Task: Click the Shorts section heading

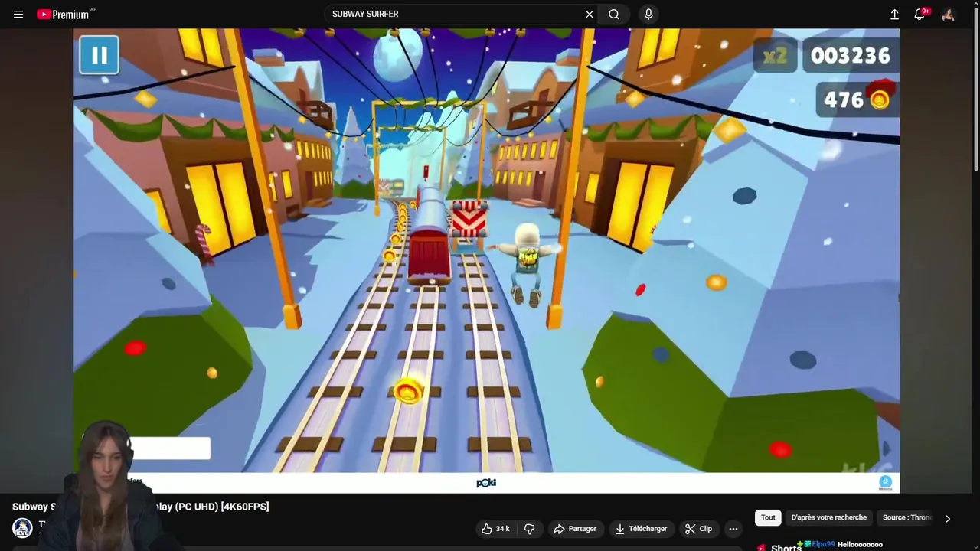Action: click(786, 548)
